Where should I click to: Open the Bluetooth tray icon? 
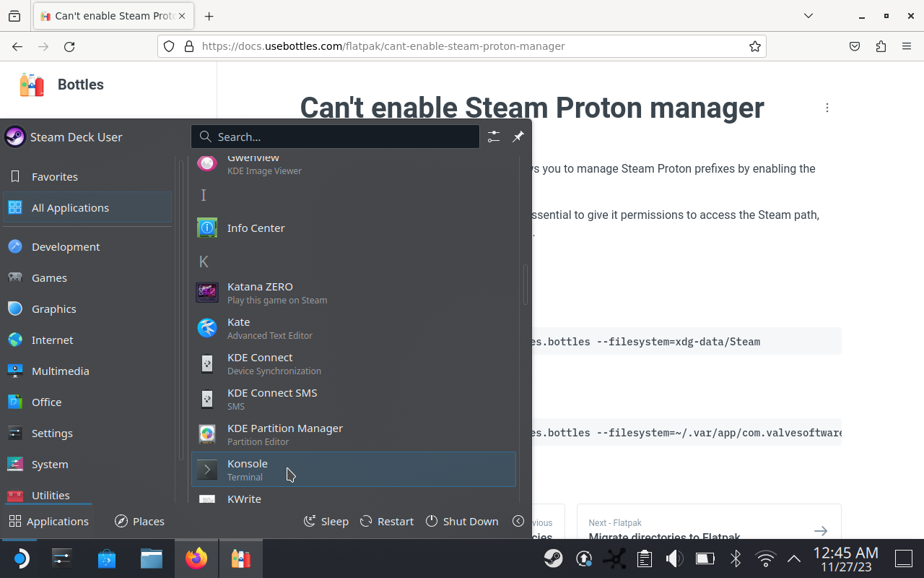735,558
